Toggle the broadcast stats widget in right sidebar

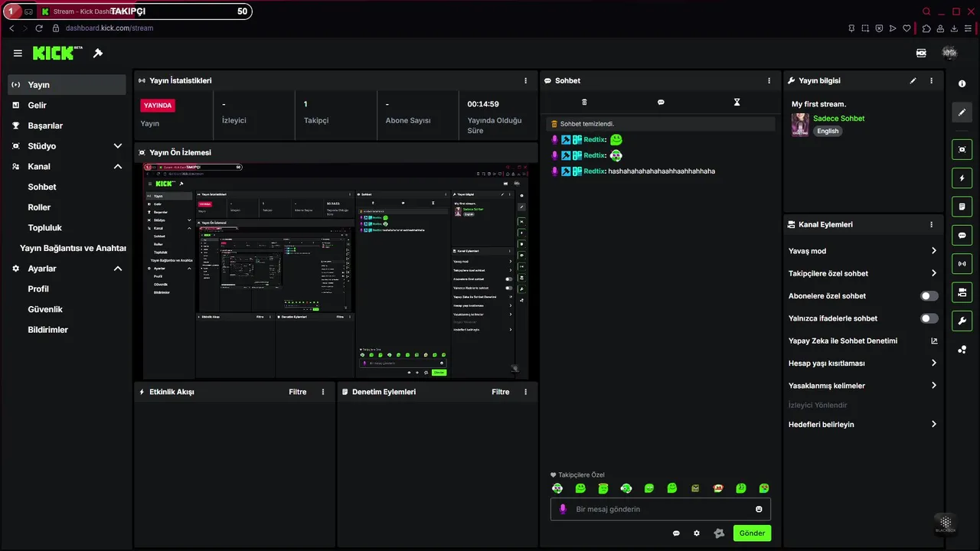(x=962, y=264)
